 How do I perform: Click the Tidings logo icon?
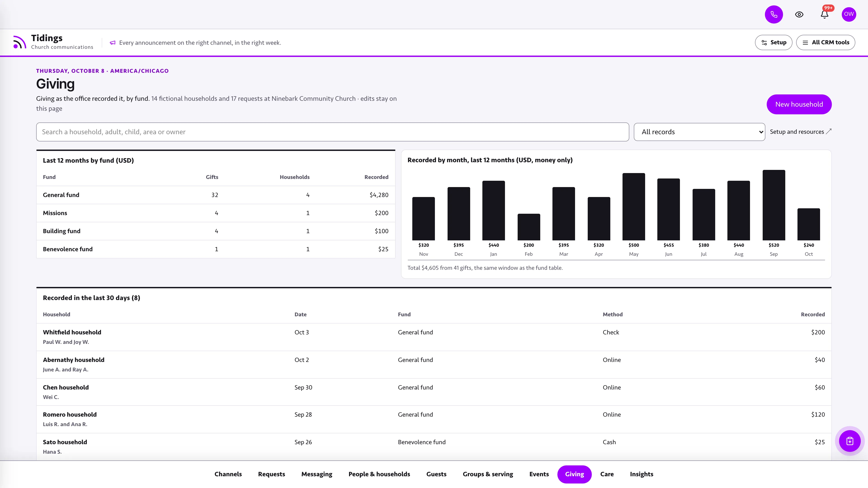click(19, 42)
